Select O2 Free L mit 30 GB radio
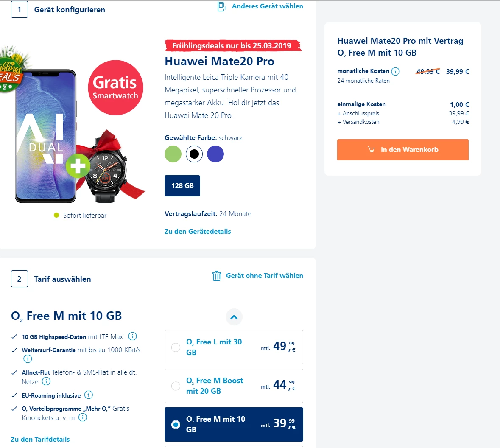The image size is (500, 448). [x=176, y=347]
